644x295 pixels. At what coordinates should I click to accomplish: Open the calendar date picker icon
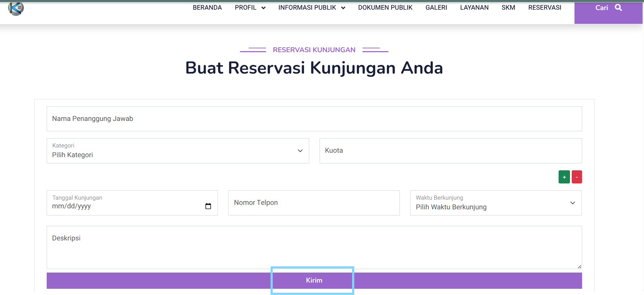208,206
